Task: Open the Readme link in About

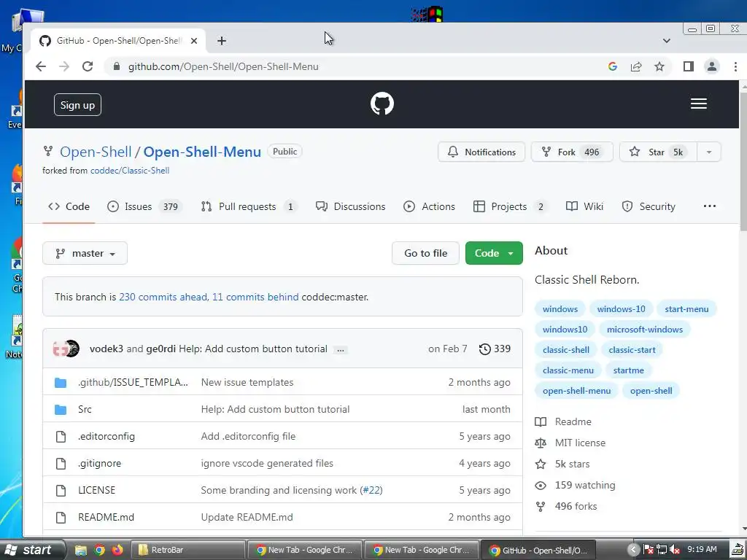Action: (563, 422)
